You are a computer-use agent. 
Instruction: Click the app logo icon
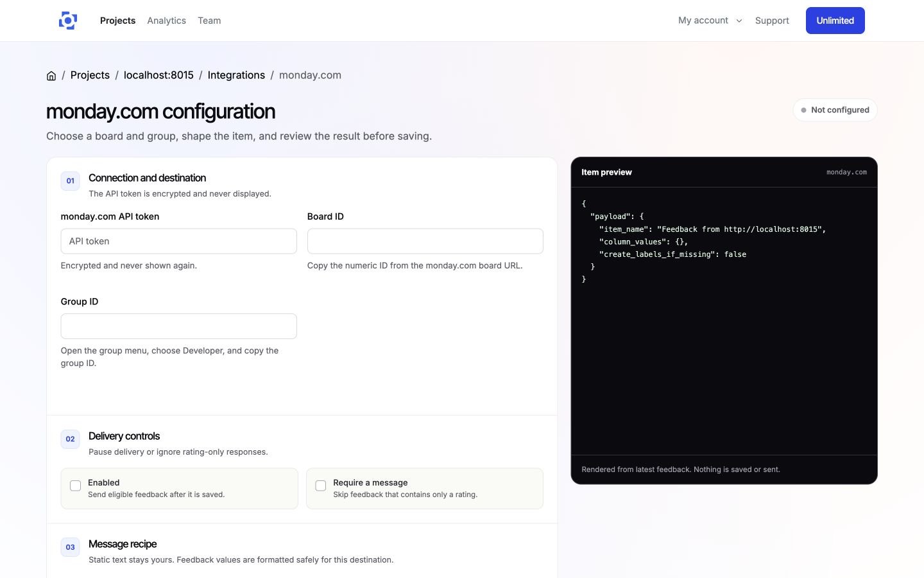68,21
